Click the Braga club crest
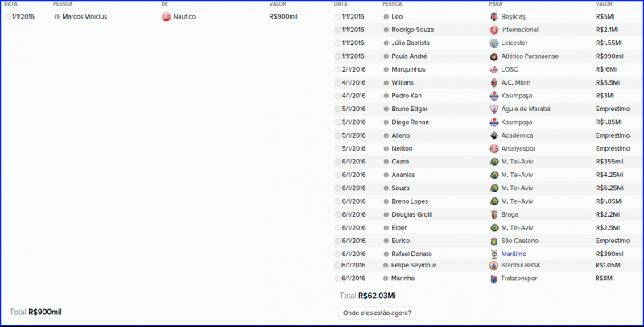The width and height of the screenshot is (644, 327). click(493, 214)
